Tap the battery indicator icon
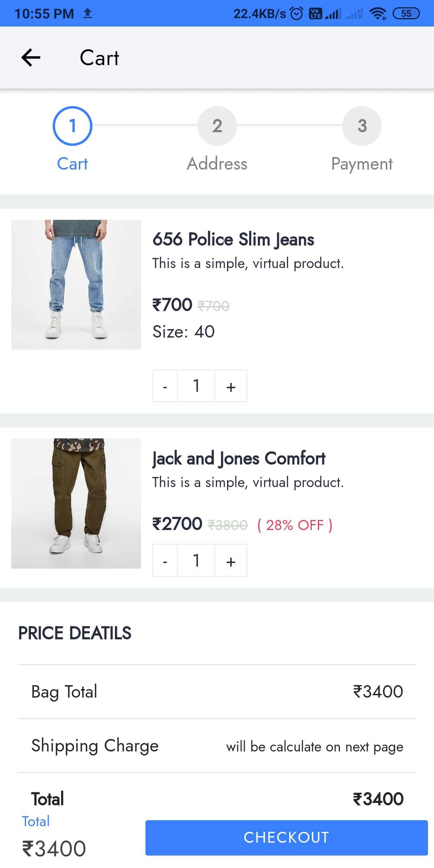Viewport: 434px width, 868px height. (x=406, y=14)
